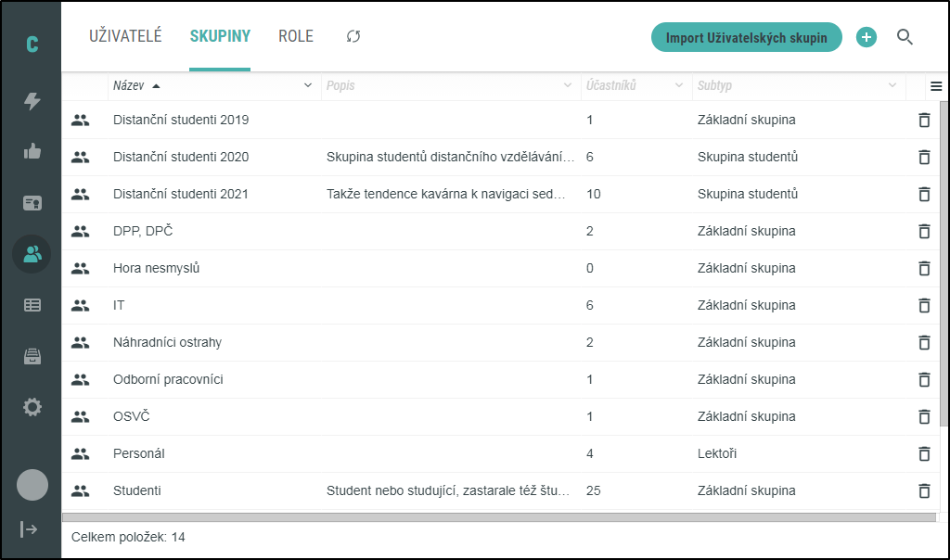Delete the group Hora nesmyslů
Image resolution: width=950 pixels, height=560 pixels.
pyautogui.click(x=924, y=268)
